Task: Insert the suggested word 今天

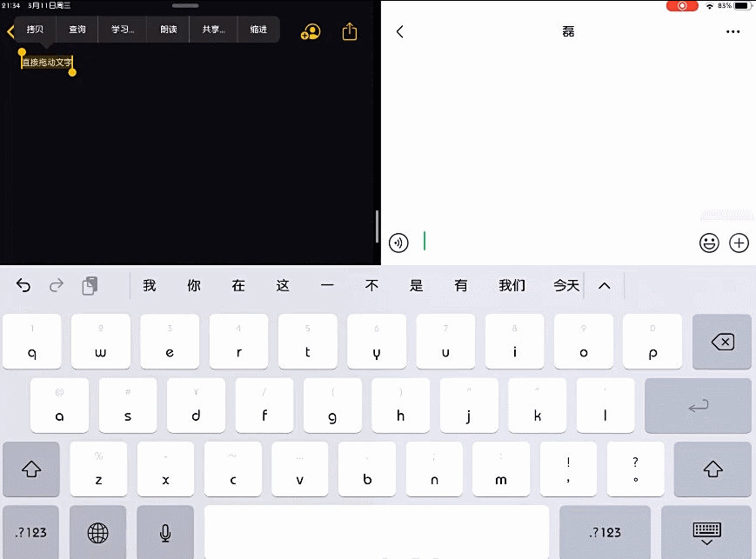Action: 566,285
